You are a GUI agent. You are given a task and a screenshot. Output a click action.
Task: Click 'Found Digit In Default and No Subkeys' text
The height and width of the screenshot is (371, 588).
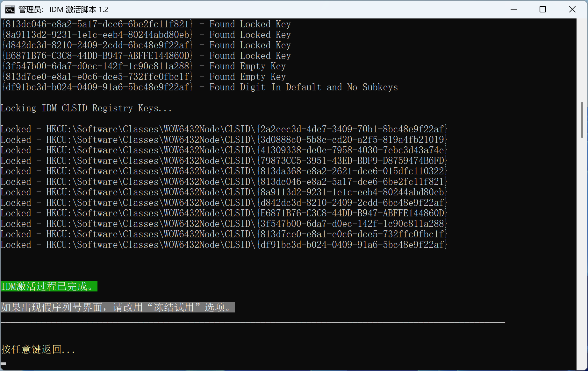point(304,87)
